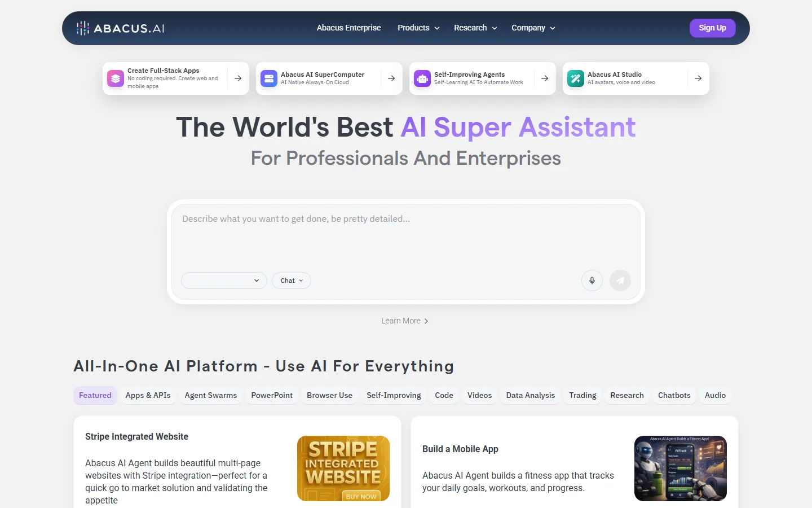Click the Abacus AI SuperComputer server icon
The height and width of the screenshot is (508, 812).
tap(269, 78)
